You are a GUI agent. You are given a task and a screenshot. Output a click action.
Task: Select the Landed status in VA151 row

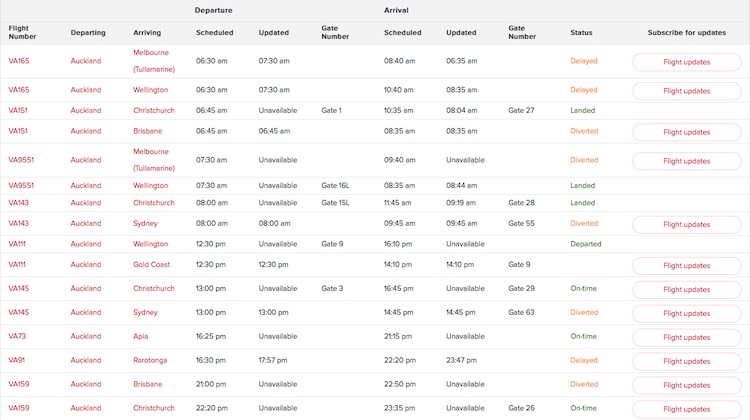click(583, 110)
